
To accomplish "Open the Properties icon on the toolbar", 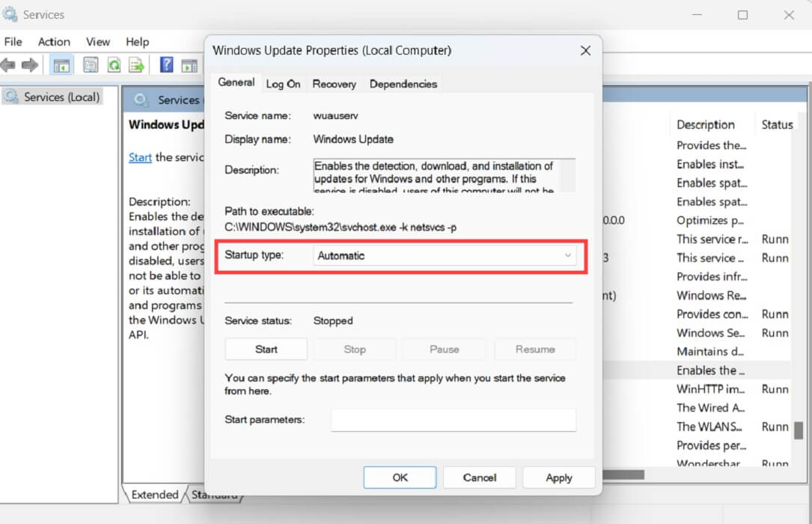I will [x=91, y=64].
